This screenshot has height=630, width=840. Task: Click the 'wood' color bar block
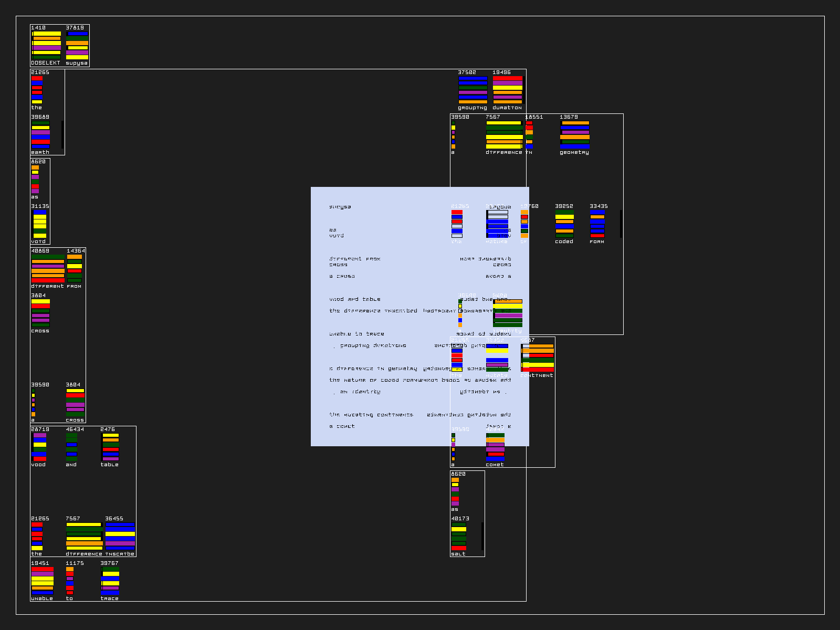click(39, 447)
